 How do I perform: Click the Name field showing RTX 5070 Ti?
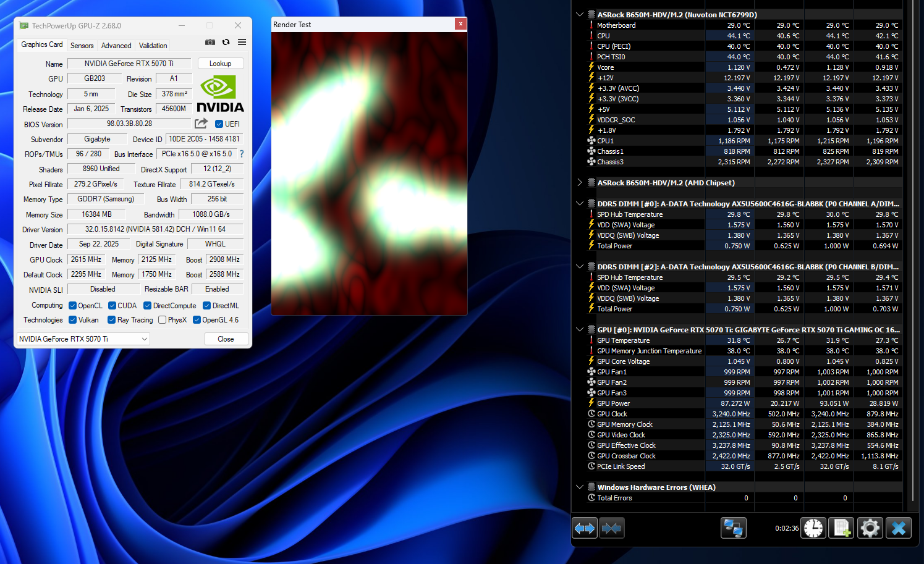point(129,64)
